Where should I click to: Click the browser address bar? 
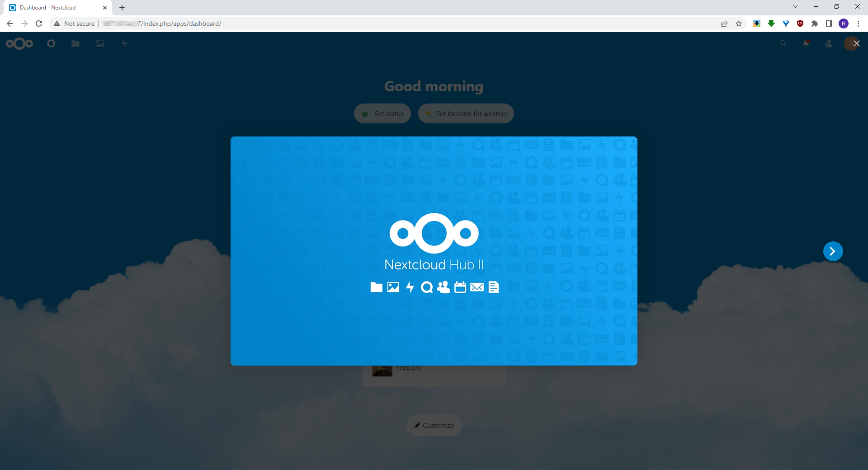tap(316, 23)
